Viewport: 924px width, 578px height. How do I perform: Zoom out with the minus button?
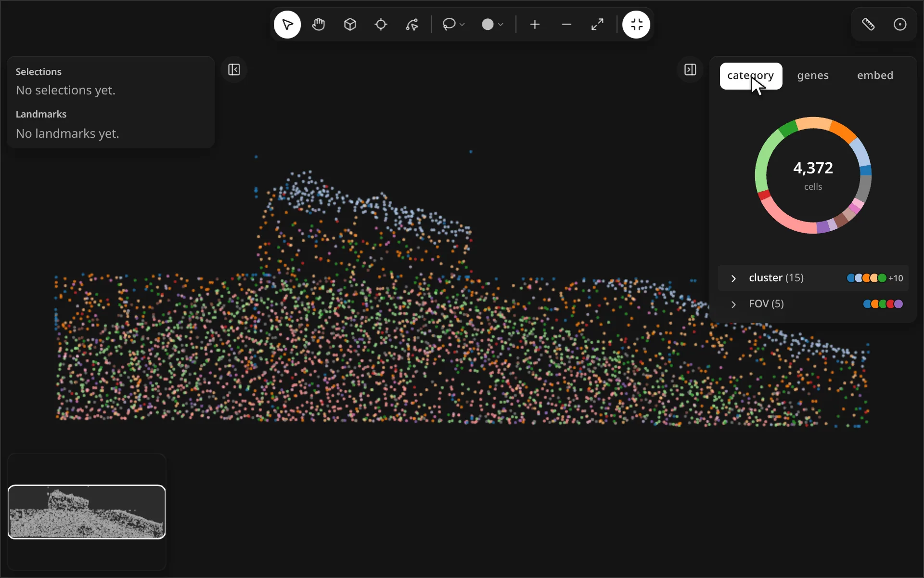566,25
